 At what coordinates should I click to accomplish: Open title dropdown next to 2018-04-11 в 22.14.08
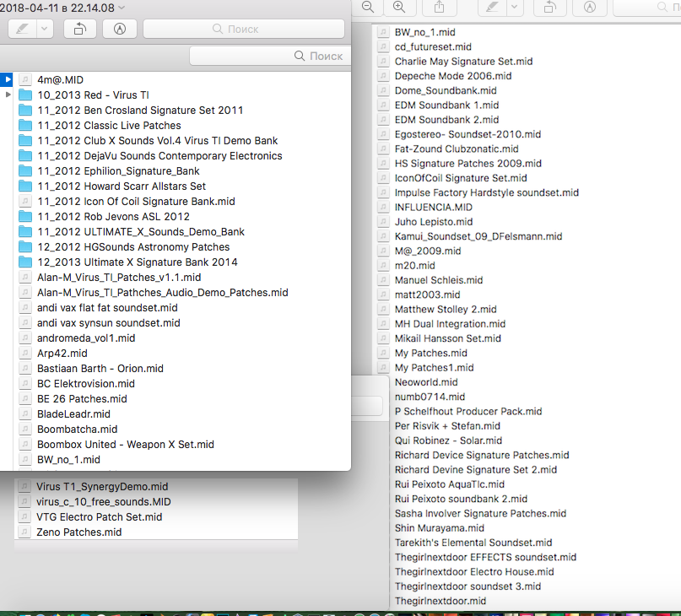[122, 8]
